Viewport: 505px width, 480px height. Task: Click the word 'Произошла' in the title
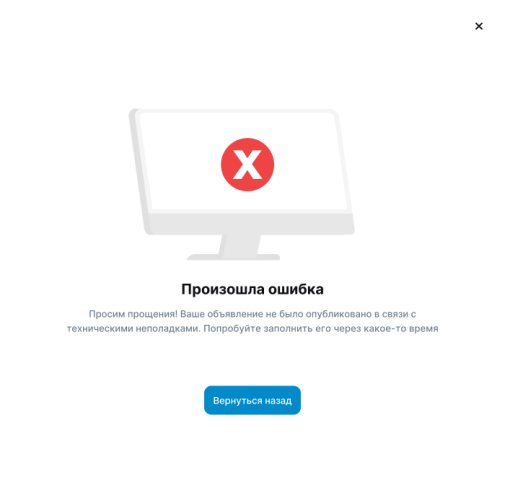tap(223, 289)
